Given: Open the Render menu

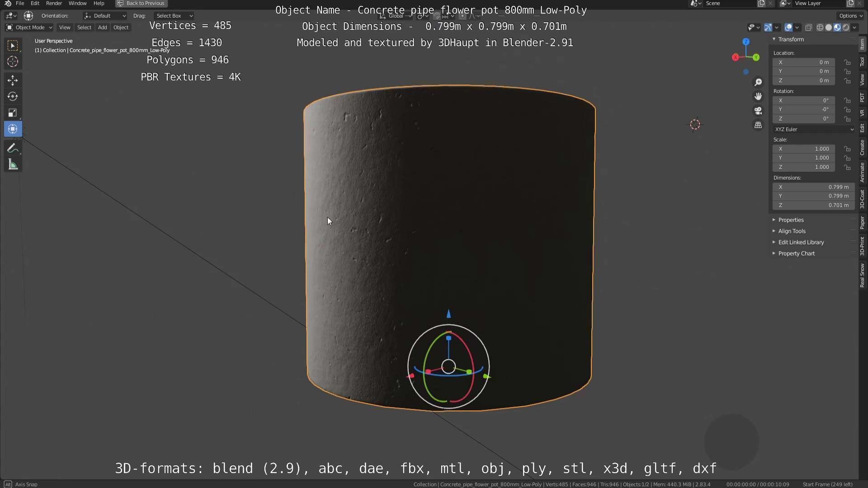Looking at the screenshot, I should pyautogui.click(x=54, y=3).
